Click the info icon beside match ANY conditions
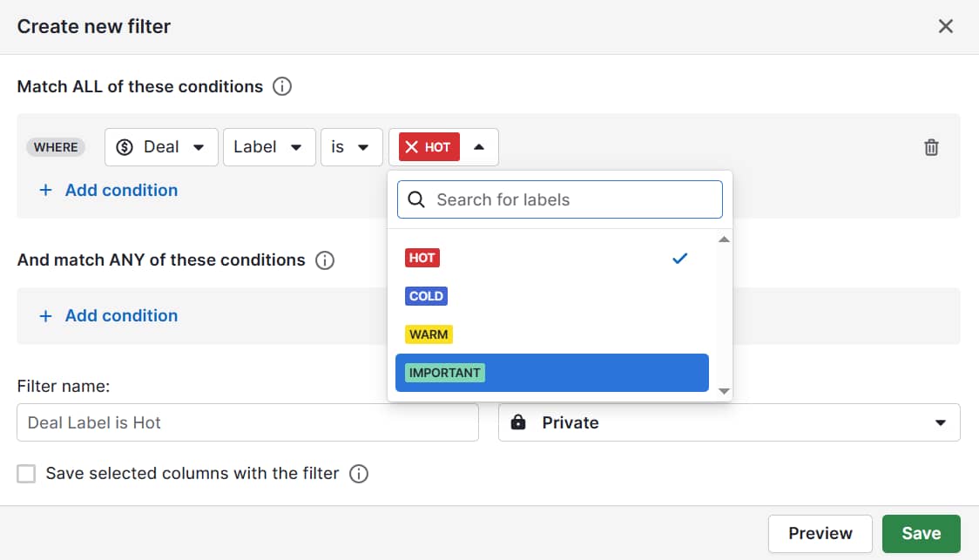Viewport: 979px width, 560px height. tap(324, 260)
